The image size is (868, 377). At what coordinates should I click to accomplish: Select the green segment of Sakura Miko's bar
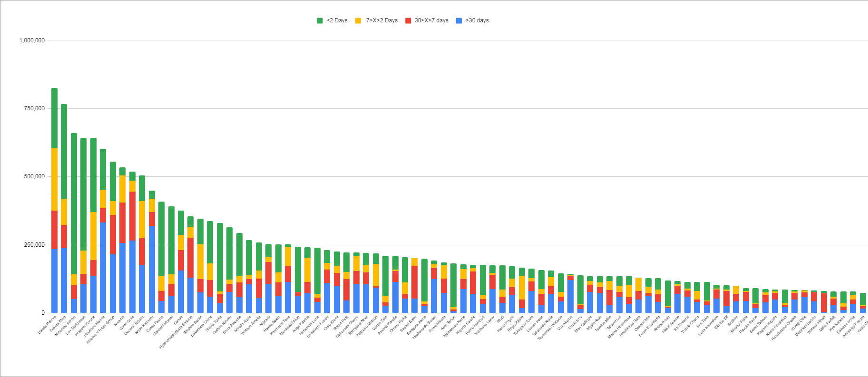[x=64, y=151]
